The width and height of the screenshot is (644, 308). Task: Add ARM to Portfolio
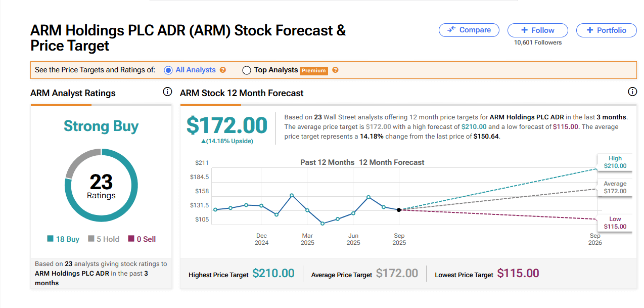606,30
